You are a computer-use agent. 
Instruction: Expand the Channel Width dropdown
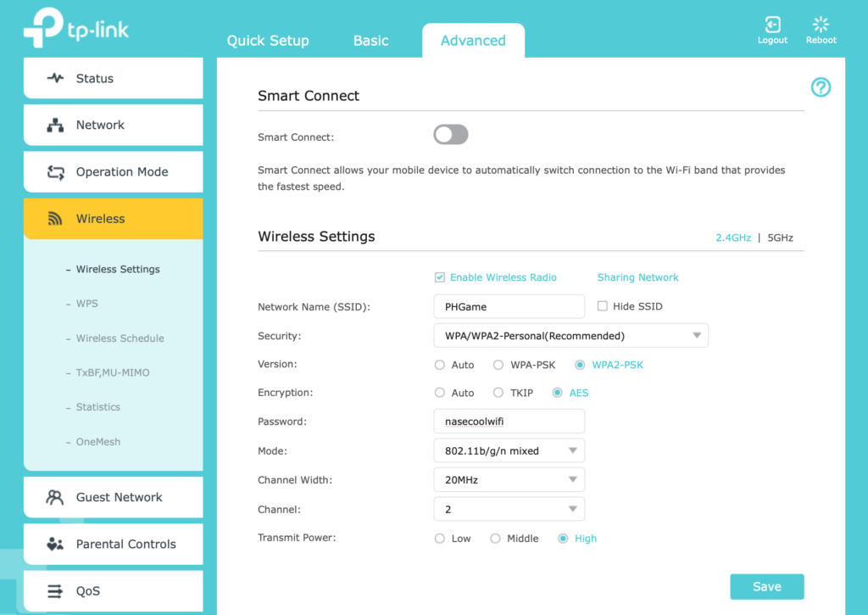509,480
